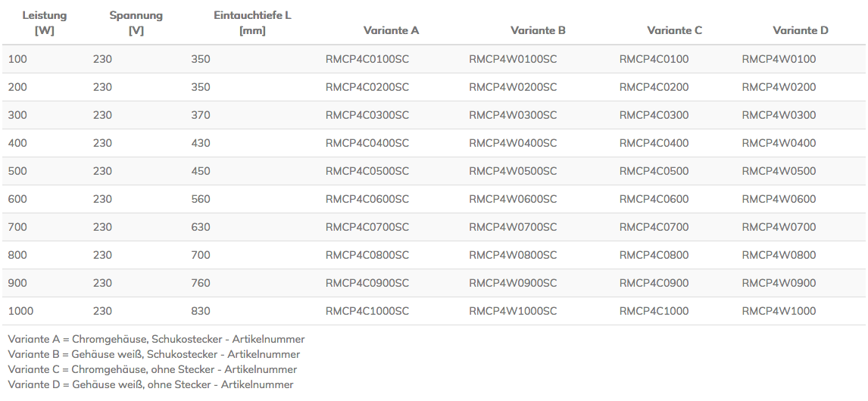Click article number RMCP4W0800 in Variante D
Image resolution: width=868 pixels, height=401 pixels.
click(779, 255)
